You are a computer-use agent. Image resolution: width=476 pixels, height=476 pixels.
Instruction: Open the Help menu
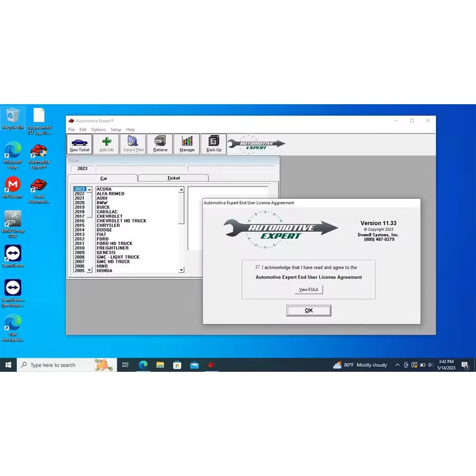click(x=131, y=130)
